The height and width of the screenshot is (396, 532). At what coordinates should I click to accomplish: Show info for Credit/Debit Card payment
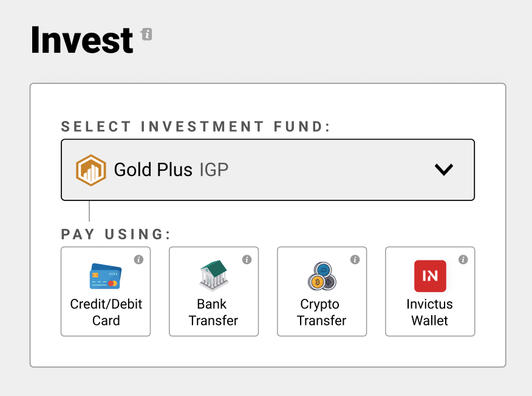click(x=138, y=260)
